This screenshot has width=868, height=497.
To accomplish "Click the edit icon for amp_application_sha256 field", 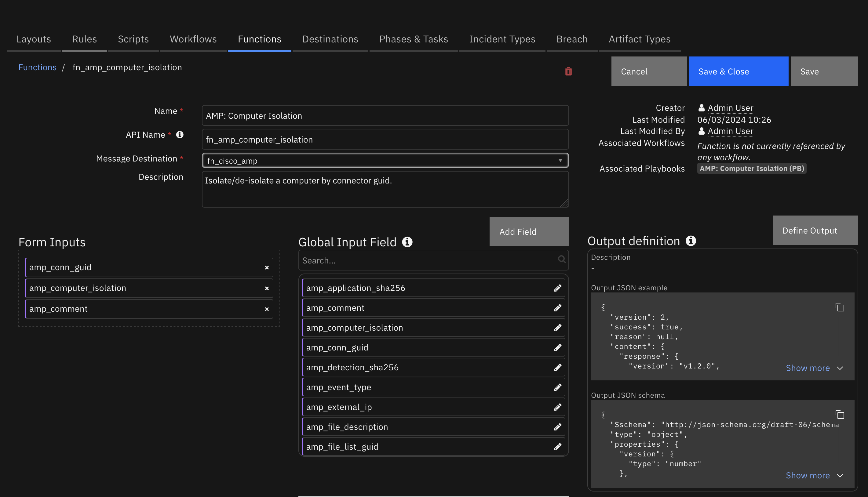I will (557, 287).
